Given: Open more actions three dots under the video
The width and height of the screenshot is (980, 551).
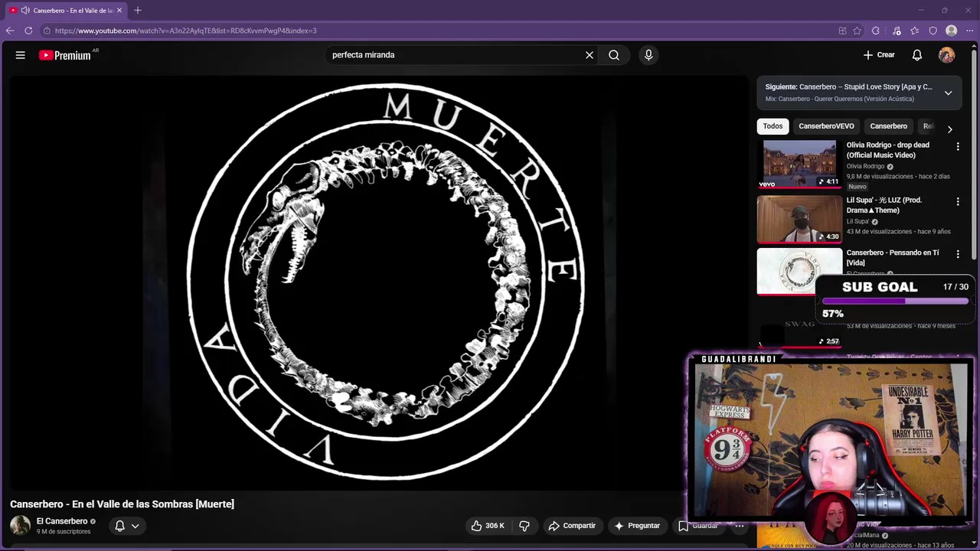Looking at the screenshot, I should (740, 526).
